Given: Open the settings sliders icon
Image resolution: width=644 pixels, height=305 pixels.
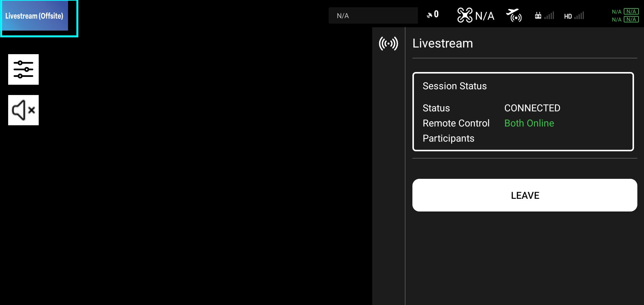Looking at the screenshot, I should 23,69.
